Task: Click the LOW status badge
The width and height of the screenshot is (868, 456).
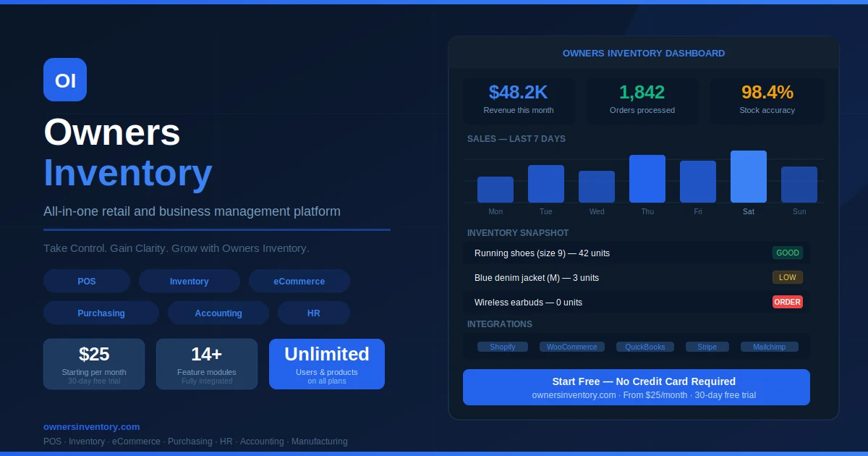Action: point(788,277)
